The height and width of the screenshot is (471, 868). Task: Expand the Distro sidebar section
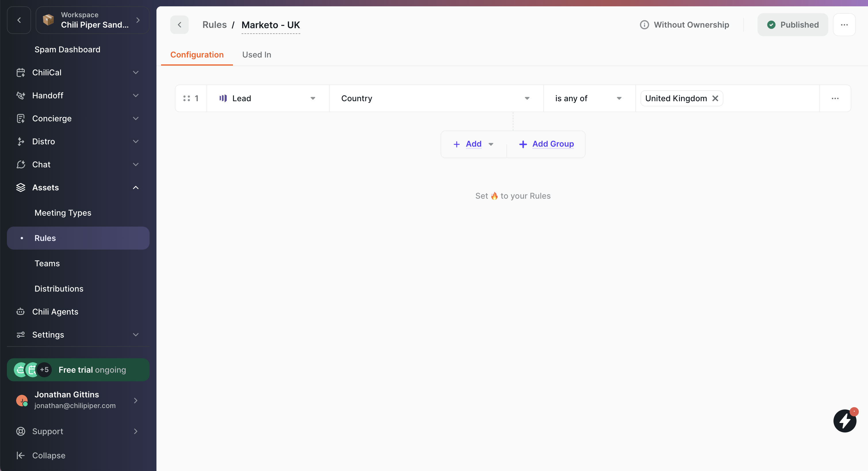[x=135, y=141]
